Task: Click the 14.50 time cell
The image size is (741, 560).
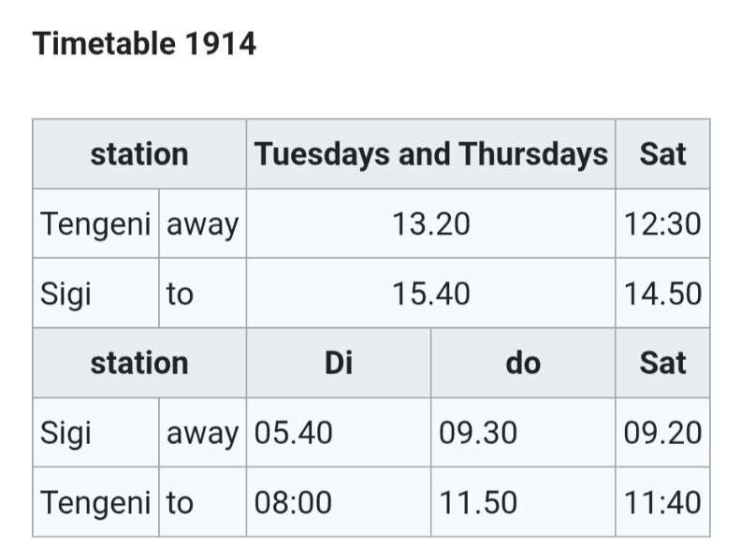Action: coord(662,294)
